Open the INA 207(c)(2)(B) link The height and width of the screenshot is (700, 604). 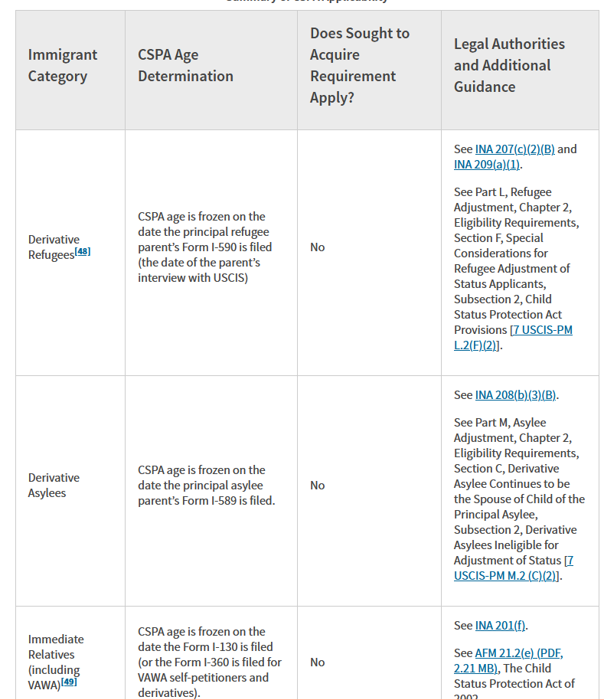point(514,149)
